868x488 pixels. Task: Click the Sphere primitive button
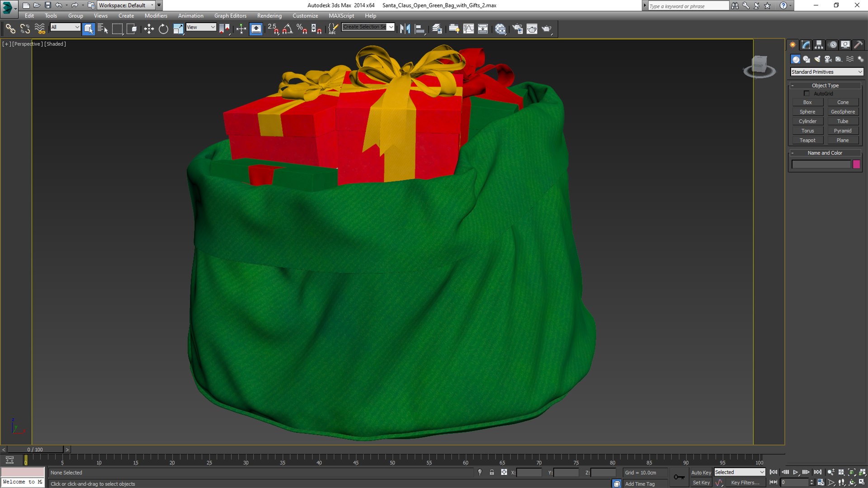(807, 112)
